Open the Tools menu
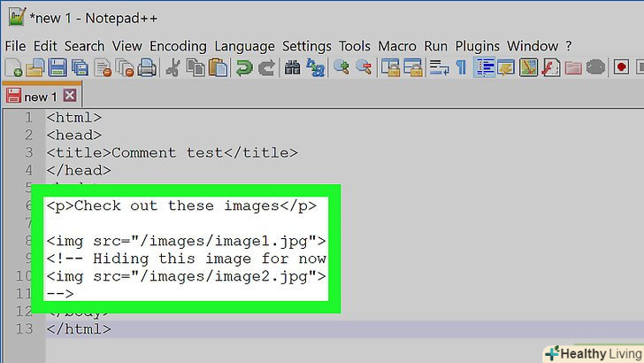This screenshot has height=363, width=644. pyautogui.click(x=355, y=46)
